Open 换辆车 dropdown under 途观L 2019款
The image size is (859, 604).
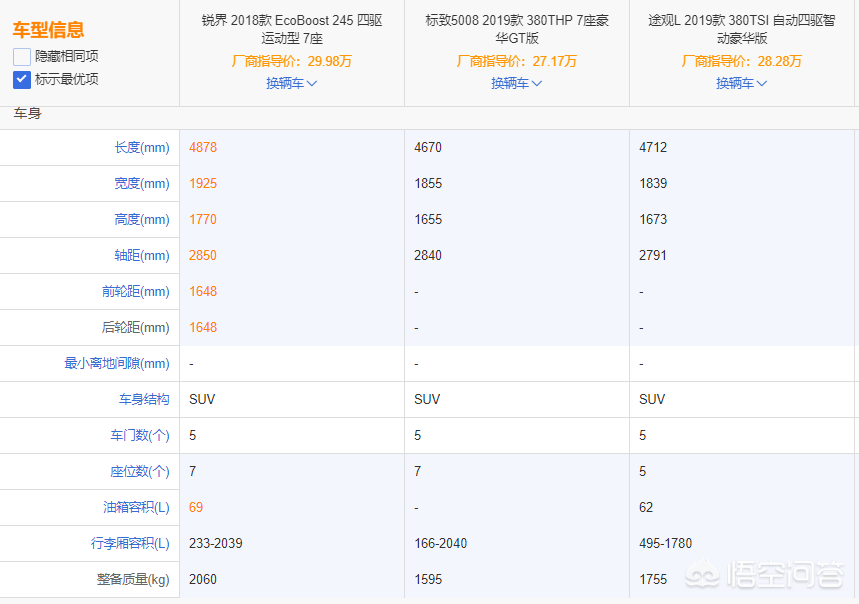(742, 83)
